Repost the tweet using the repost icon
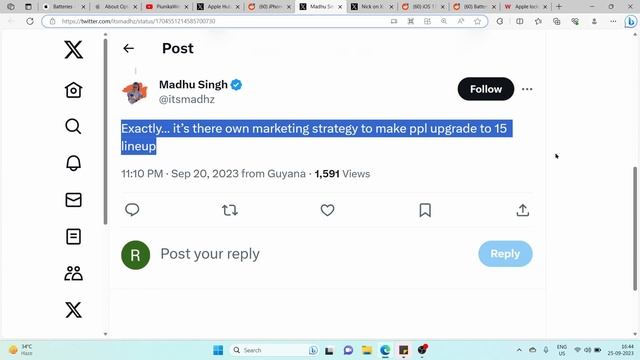Viewport: 640px width, 360px height. tap(230, 210)
